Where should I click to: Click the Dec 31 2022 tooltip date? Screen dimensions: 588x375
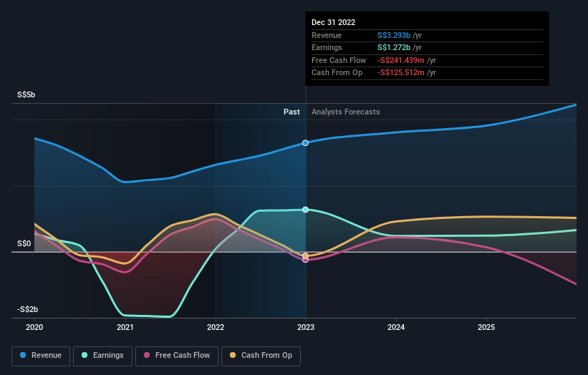coord(333,22)
